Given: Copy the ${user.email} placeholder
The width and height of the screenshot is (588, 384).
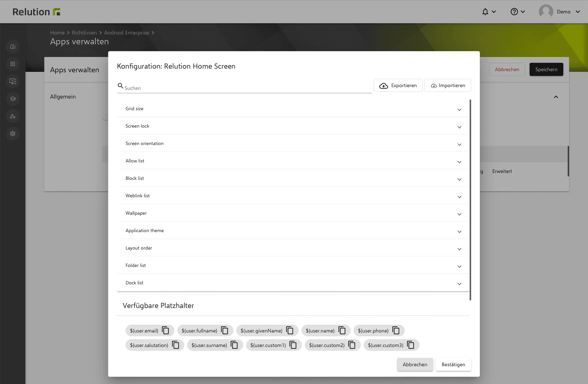Looking at the screenshot, I should tap(165, 330).
